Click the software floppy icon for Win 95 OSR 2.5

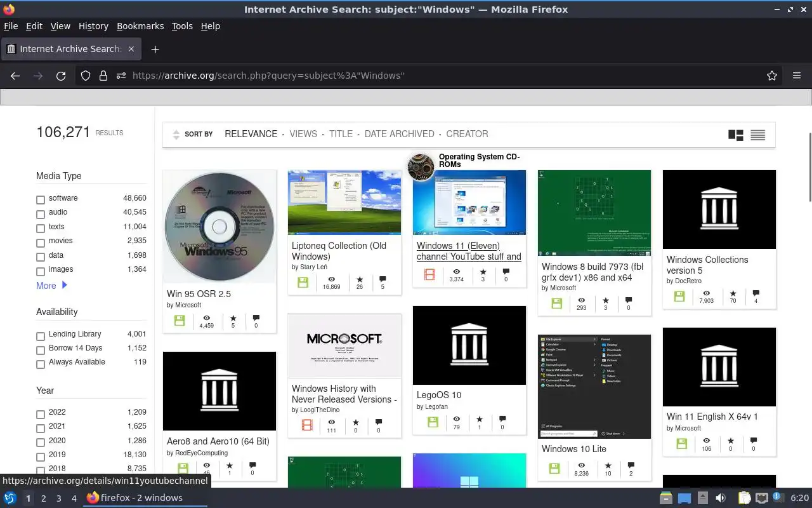pyautogui.click(x=180, y=321)
